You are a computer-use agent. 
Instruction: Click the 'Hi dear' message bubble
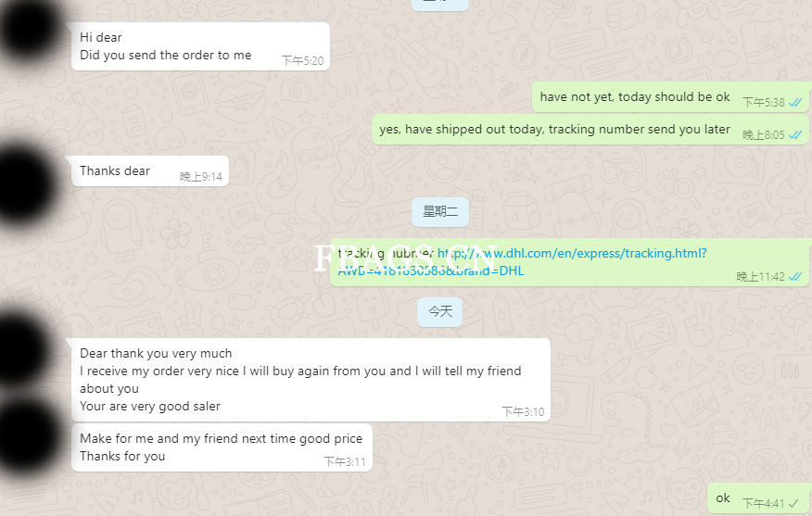tap(201, 46)
